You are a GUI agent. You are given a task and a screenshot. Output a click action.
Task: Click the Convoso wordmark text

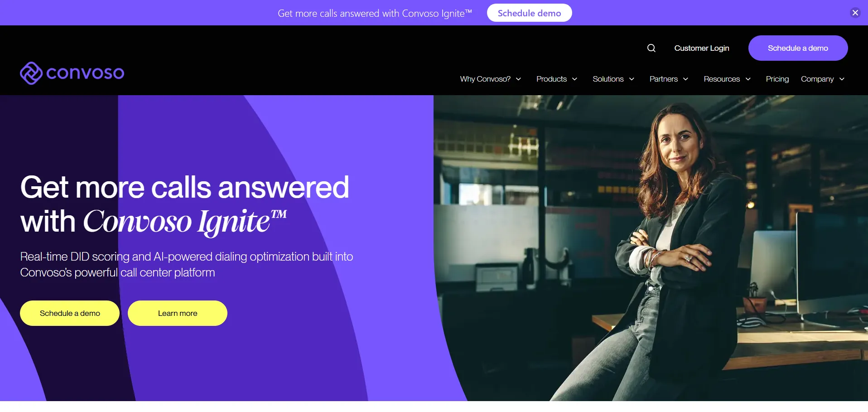pos(85,73)
